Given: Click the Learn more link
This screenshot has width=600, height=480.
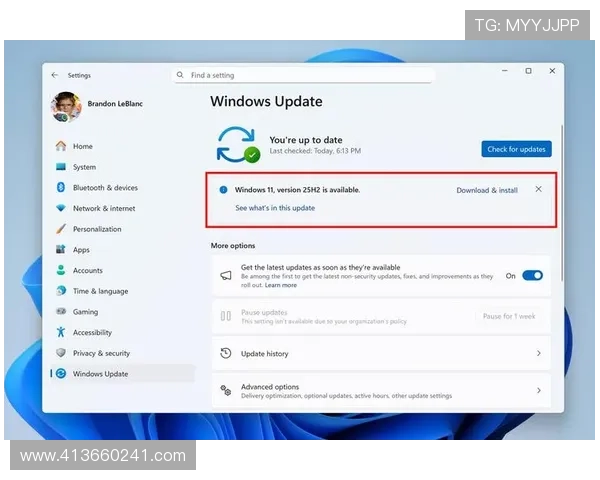Looking at the screenshot, I should click(281, 285).
